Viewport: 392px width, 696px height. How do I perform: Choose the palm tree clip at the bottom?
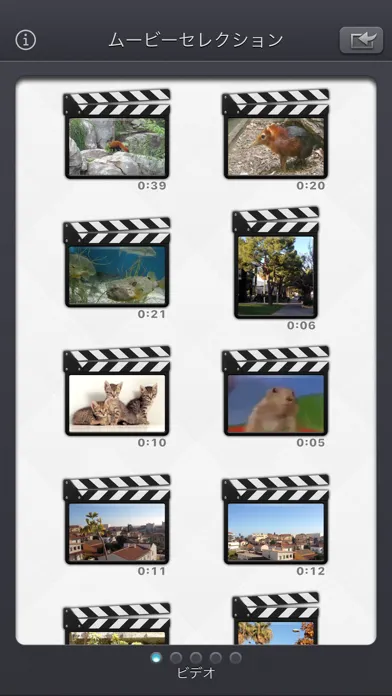click(x=276, y=618)
